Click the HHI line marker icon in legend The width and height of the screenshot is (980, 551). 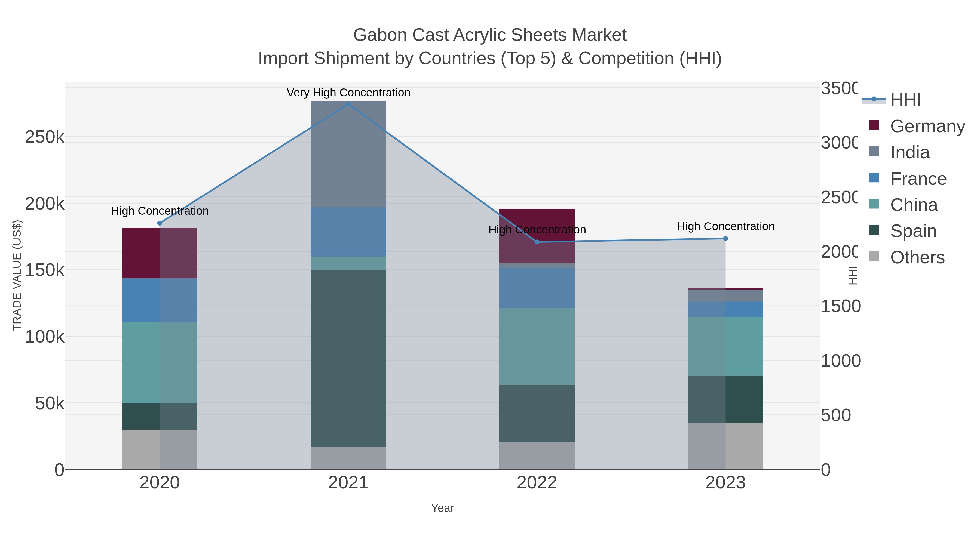click(874, 99)
